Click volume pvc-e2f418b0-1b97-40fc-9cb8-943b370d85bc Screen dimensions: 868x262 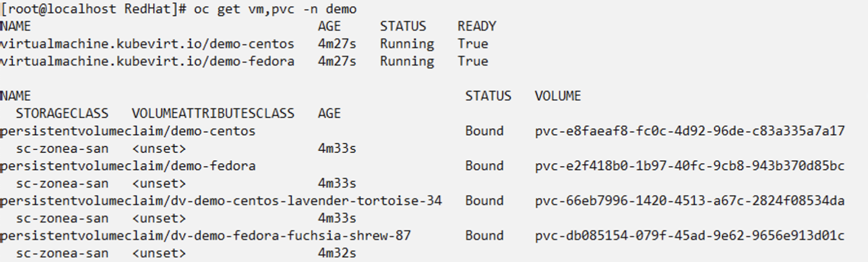click(x=690, y=166)
